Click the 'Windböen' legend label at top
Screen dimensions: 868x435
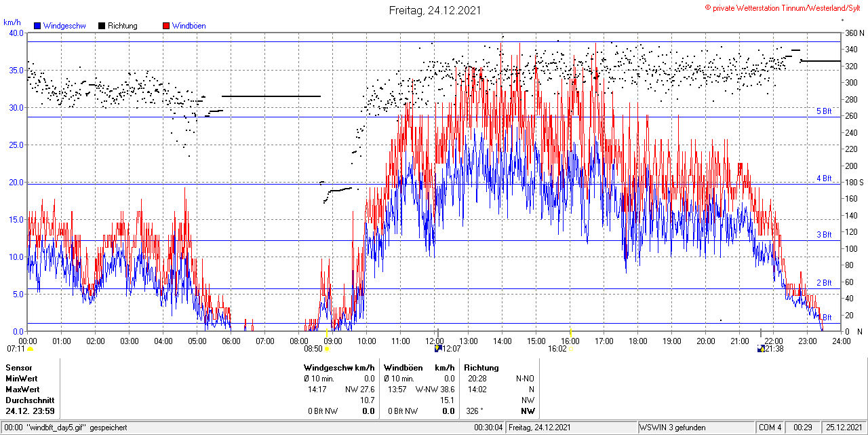[189, 26]
